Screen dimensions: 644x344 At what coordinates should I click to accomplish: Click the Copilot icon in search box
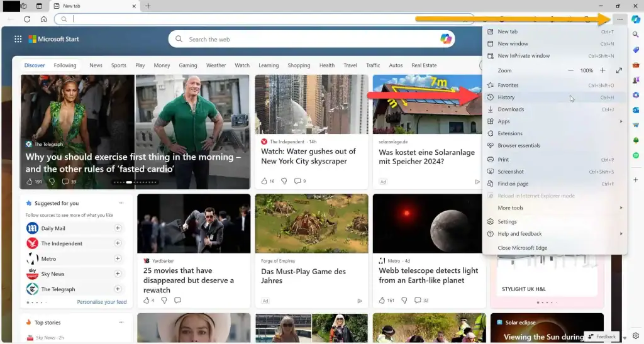coord(446,39)
